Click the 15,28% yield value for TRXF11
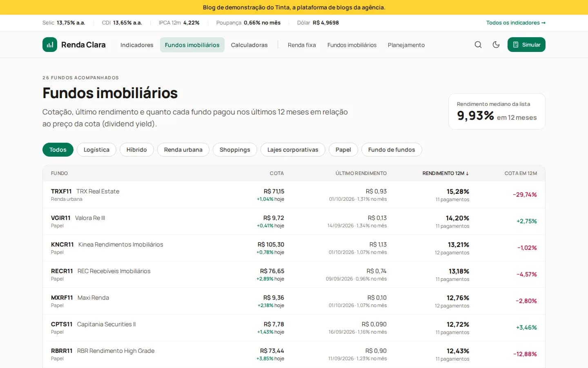Screen dimensions: 588x368 click(458, 191)
